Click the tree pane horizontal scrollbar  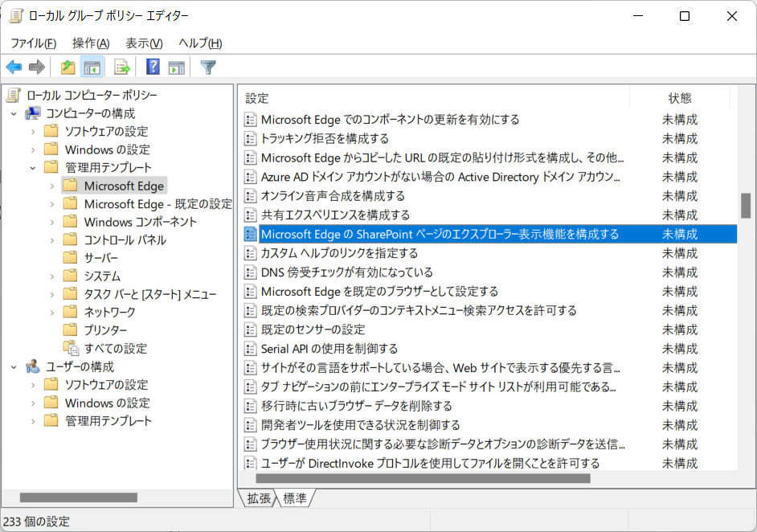click(79, 497)
